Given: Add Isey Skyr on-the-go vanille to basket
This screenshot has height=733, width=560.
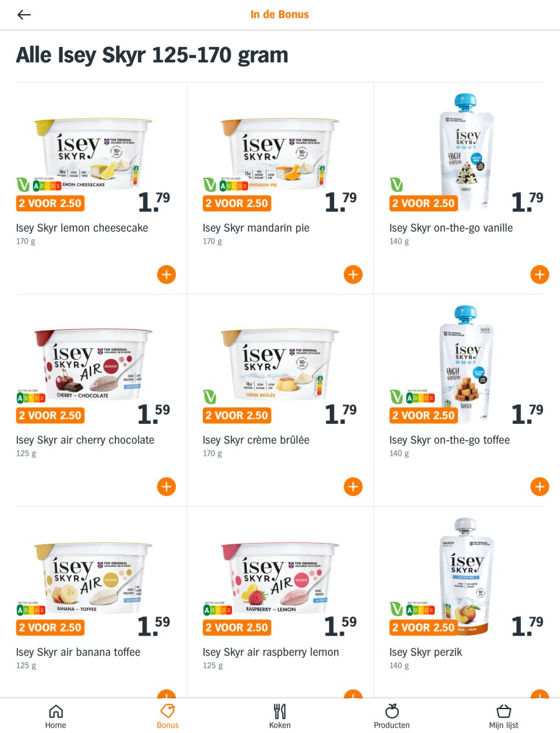Looking at the screenshot, I should pos(540,274).
